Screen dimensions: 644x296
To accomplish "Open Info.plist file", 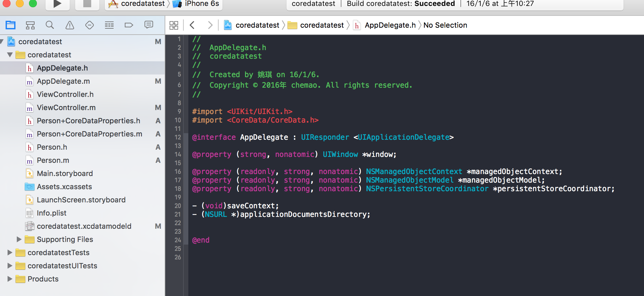I will pyautogui.click(x=82, y=213).
